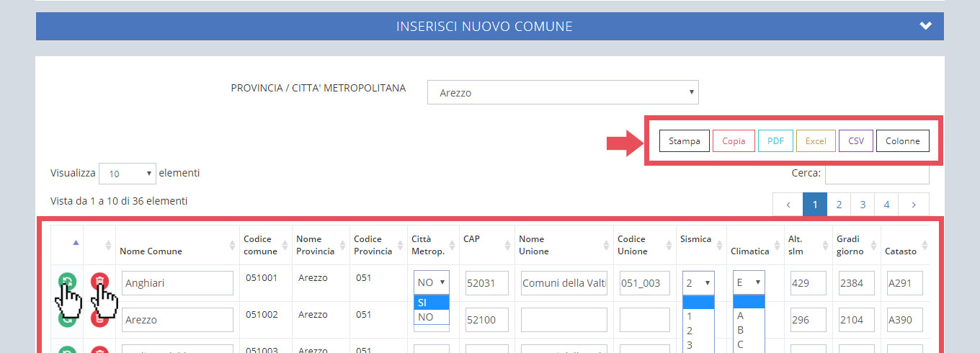Open Sismica dropdown showing 2
The width and height of the screenshot is (980, 353).
point(698,282)
